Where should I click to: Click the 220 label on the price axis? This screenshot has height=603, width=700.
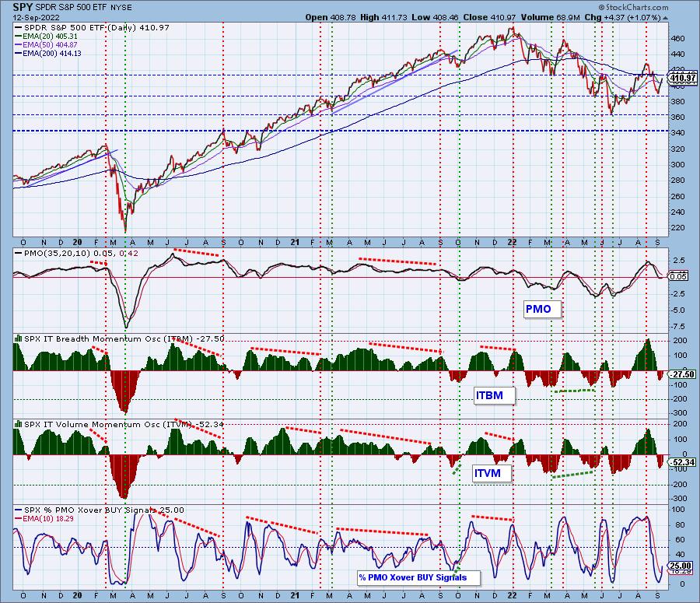pos(677,228)
